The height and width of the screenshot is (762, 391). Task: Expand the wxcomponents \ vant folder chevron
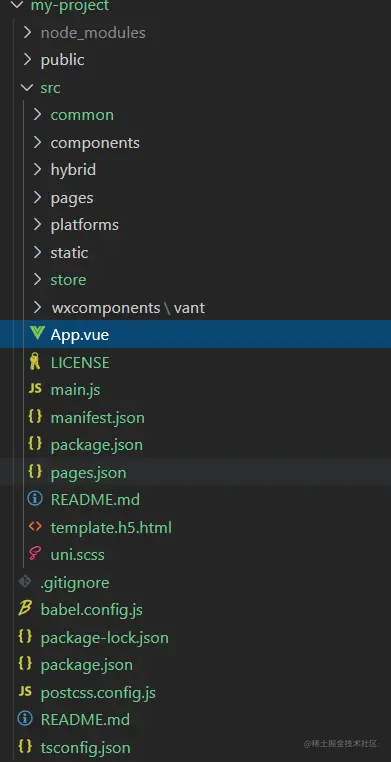37,307
